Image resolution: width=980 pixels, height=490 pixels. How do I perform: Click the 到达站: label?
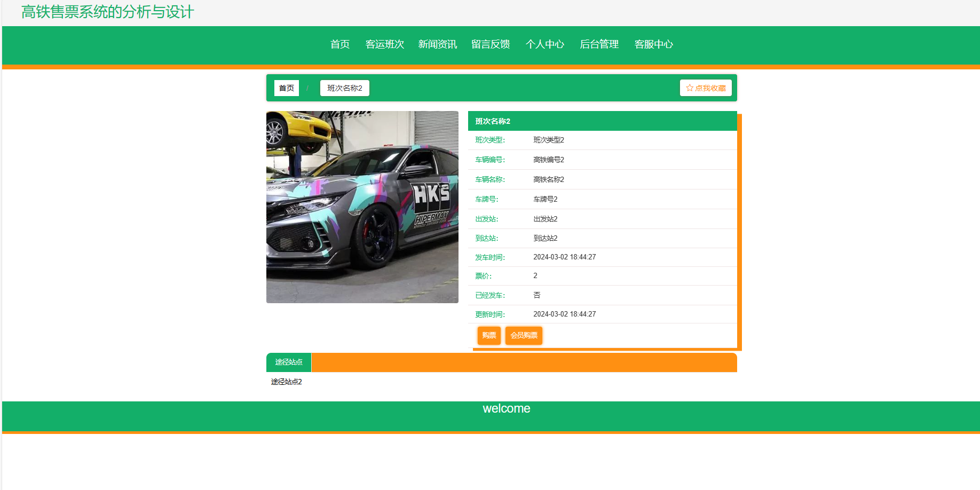487,238
